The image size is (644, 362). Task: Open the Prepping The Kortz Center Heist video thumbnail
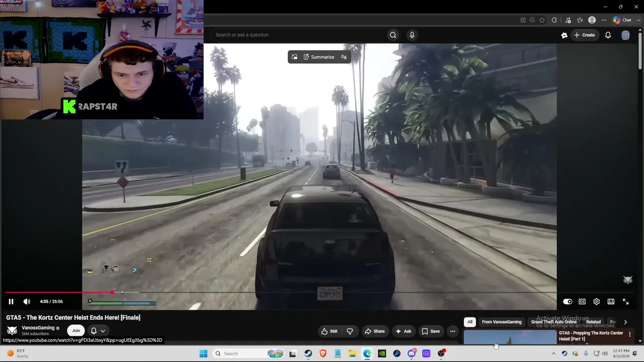click(x=510, y=337)
